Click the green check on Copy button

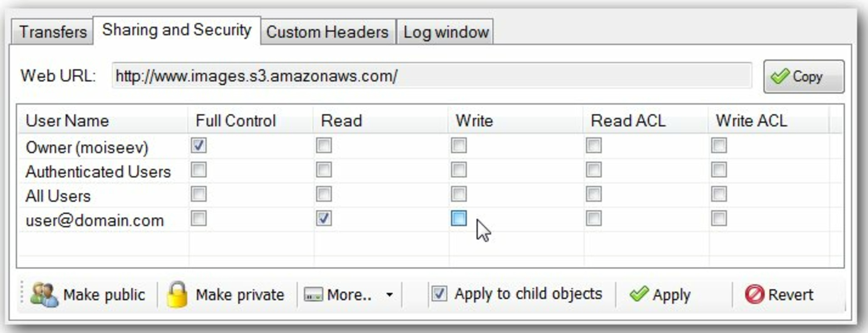pos(779,76)
